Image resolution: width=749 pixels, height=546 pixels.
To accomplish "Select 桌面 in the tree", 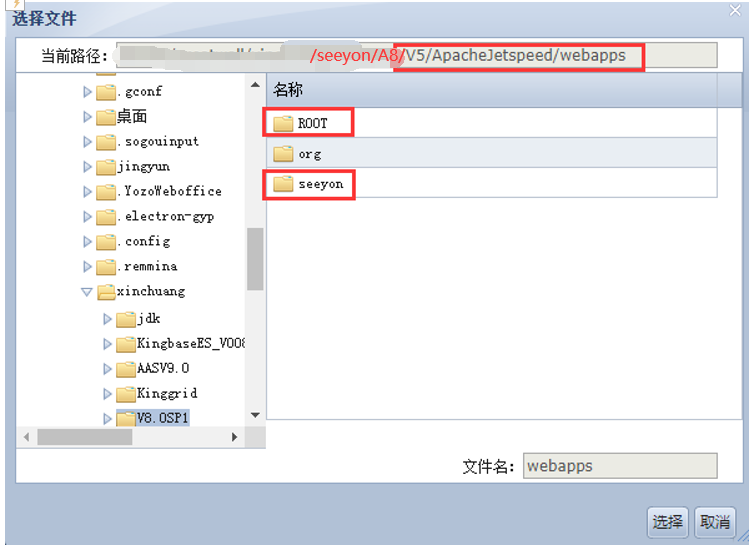I will (x=132, y=116).
